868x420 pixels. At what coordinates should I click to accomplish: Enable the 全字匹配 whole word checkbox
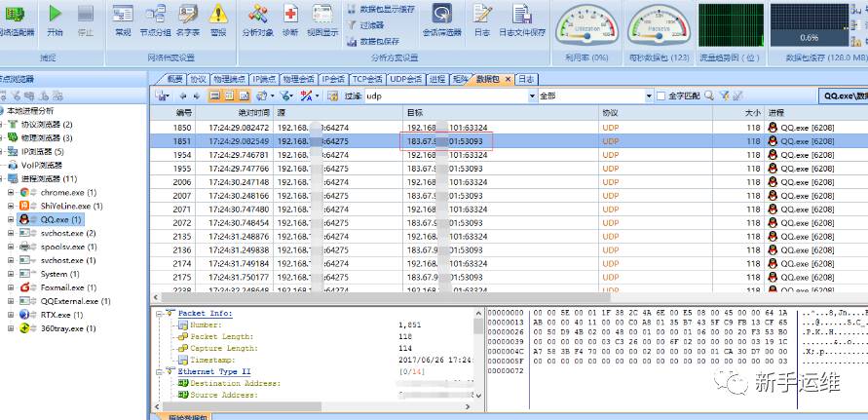660,96
